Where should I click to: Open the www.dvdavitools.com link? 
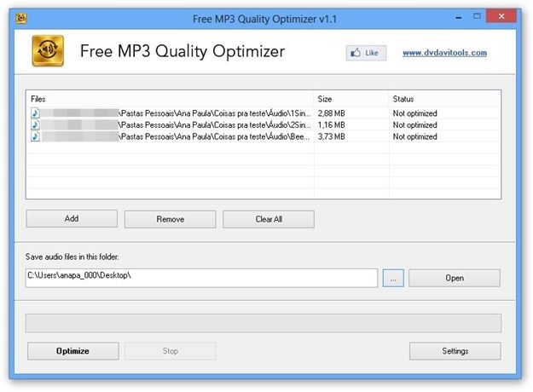[444, 53]
